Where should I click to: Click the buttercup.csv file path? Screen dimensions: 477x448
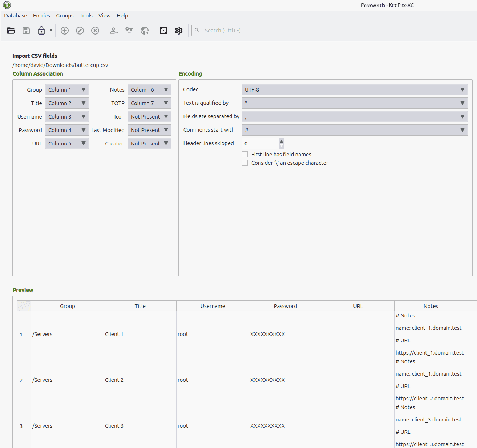[60, 65]
